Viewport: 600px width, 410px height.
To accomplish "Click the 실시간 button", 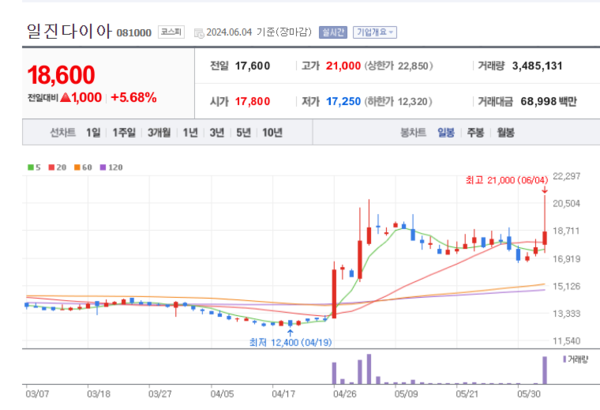I will (333, 32).
